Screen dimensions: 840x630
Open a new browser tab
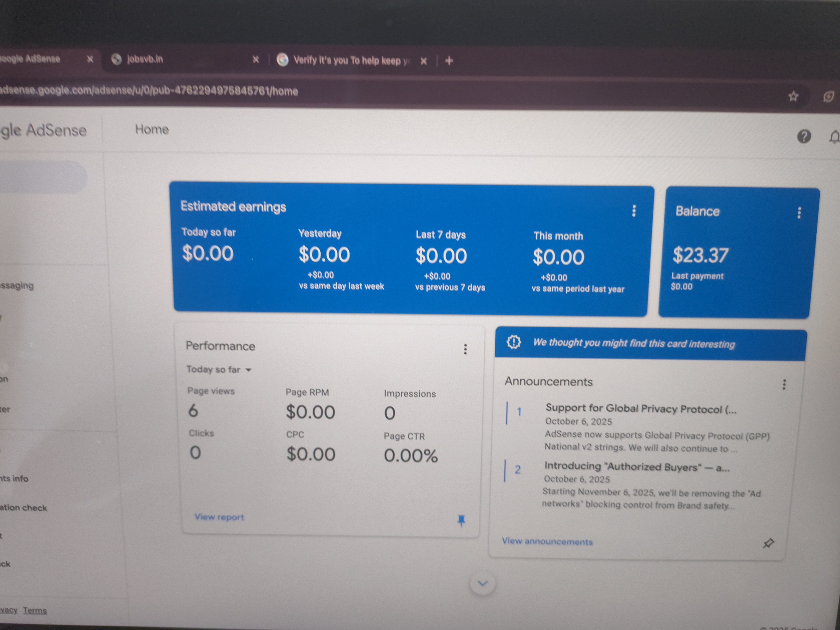click(x=449, y=61)
